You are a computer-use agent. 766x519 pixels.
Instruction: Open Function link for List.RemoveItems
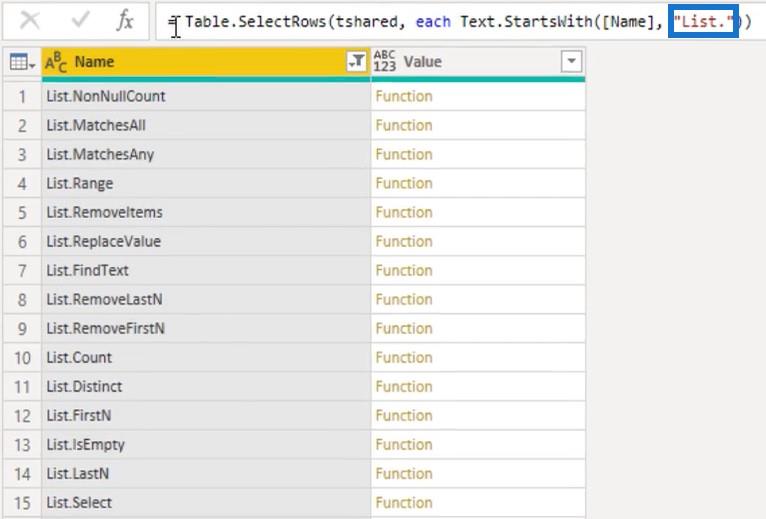(404, 213)
